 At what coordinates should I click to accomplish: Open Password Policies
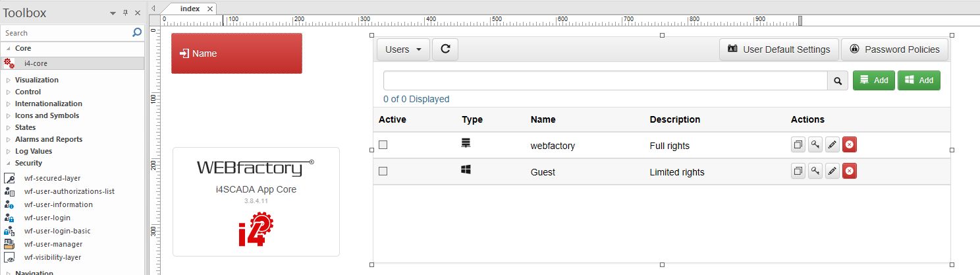894,49
